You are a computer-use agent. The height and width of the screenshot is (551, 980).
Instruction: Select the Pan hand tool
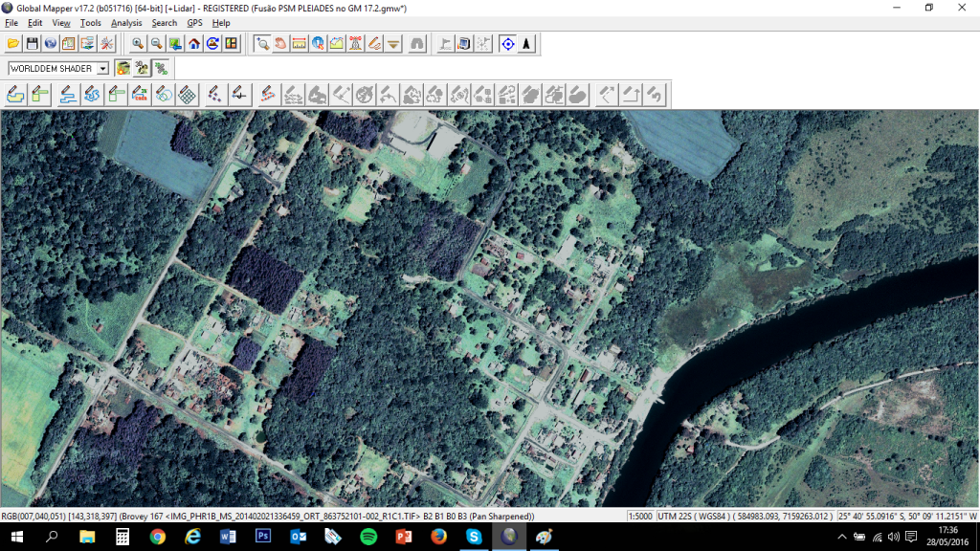click(279, 44)
